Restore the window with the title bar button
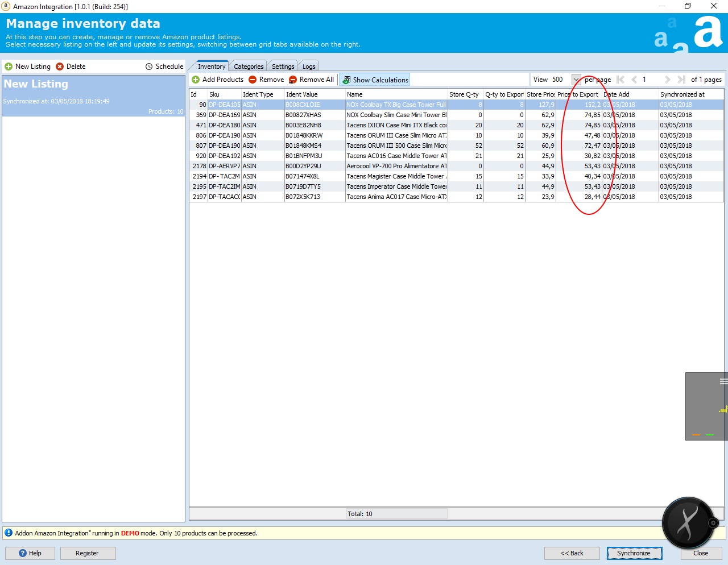Image resolution: width=728 pixels, height=565 pixels. 688,6
